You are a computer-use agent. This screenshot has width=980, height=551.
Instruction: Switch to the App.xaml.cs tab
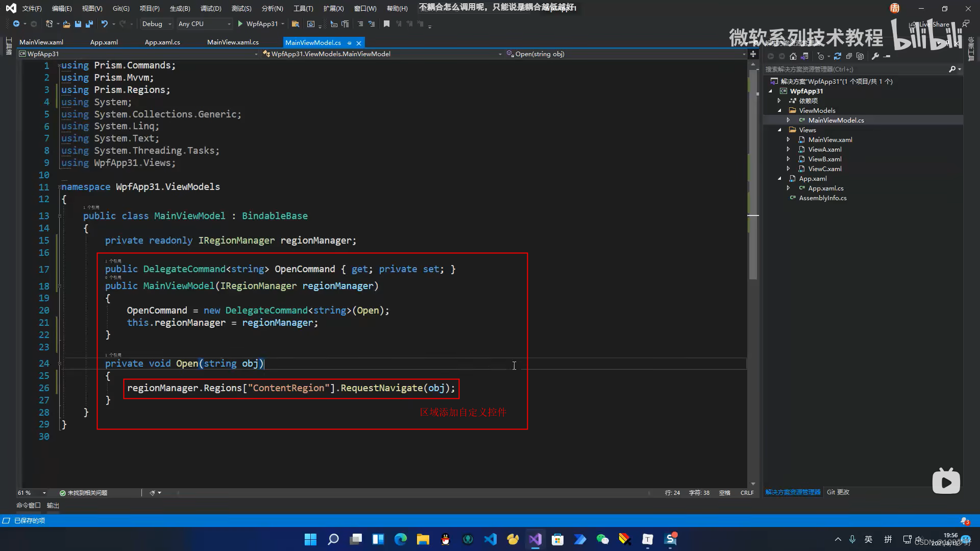coord(162,42)
